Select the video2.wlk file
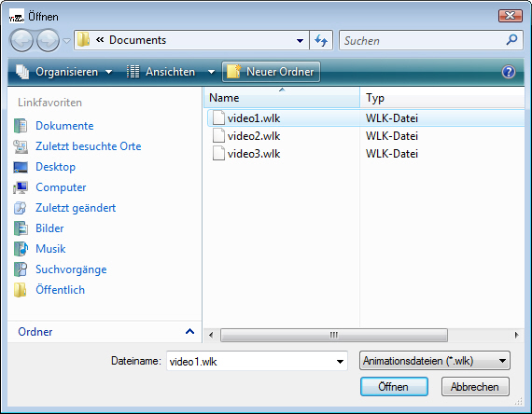 (x=254, y=136)
